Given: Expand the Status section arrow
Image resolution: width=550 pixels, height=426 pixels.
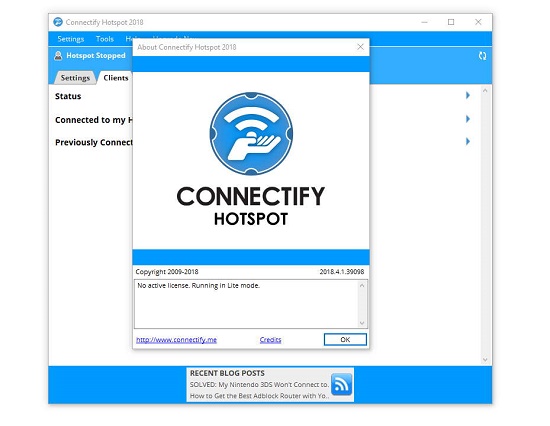Looking at the screenshot, I should (x=468, y=95).
